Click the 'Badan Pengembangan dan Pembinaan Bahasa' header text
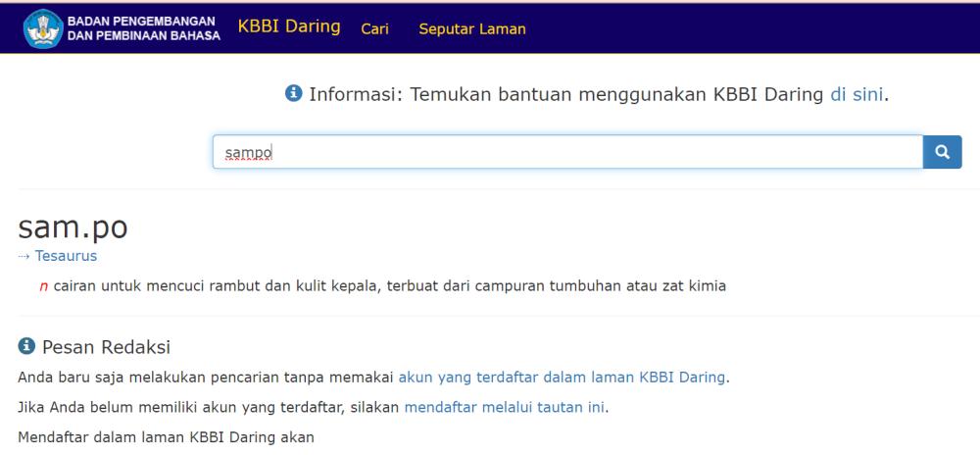Image resolution: width=980 pixels, height=455 pixels. coord(144,28)
